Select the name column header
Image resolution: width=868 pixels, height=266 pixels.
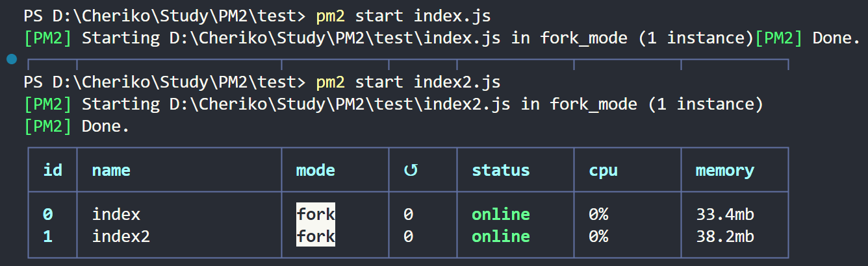111,171
